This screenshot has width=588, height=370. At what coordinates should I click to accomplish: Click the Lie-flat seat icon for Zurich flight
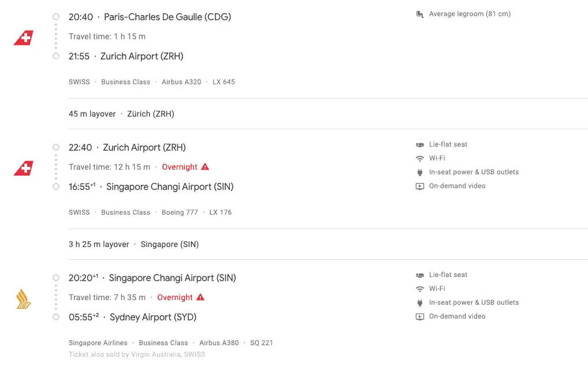pyautogui.click(x=420, y=145)
